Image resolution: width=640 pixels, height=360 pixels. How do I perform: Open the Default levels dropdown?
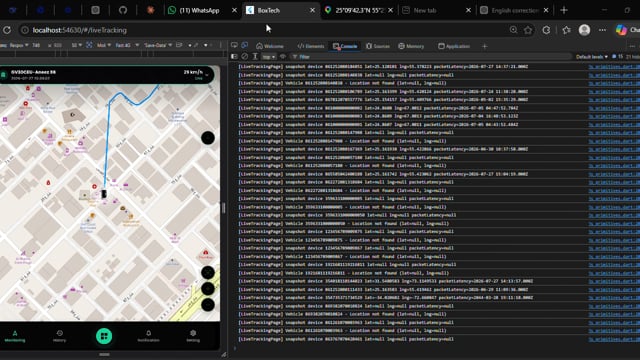pyautogui.click(x=591, y=56)
